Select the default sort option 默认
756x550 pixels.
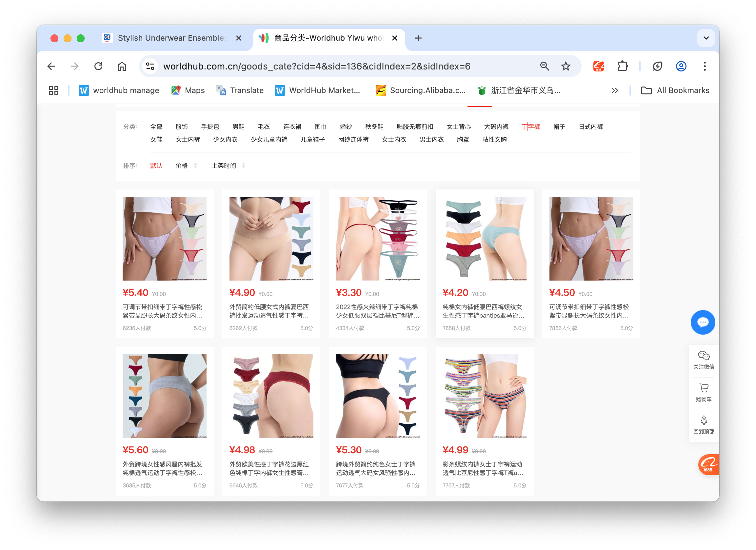click(156, 166)
